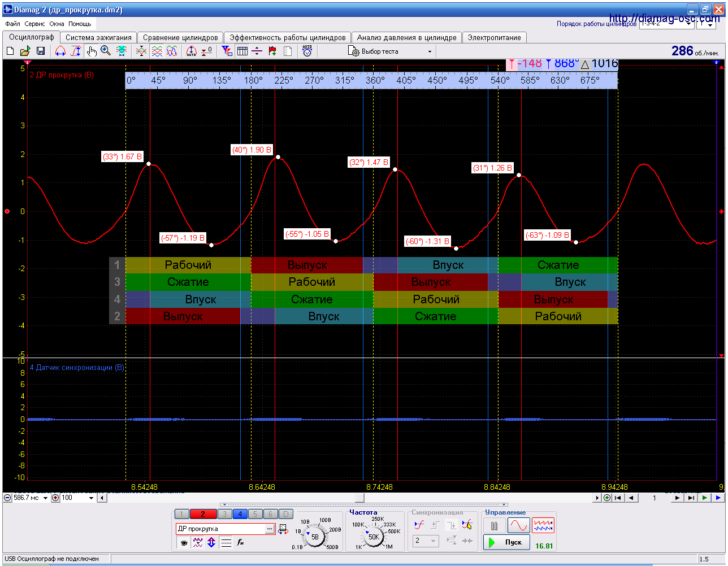Click the filter funnel icon
The width and height of the screenshot is (728, 566).
[227, 51]
